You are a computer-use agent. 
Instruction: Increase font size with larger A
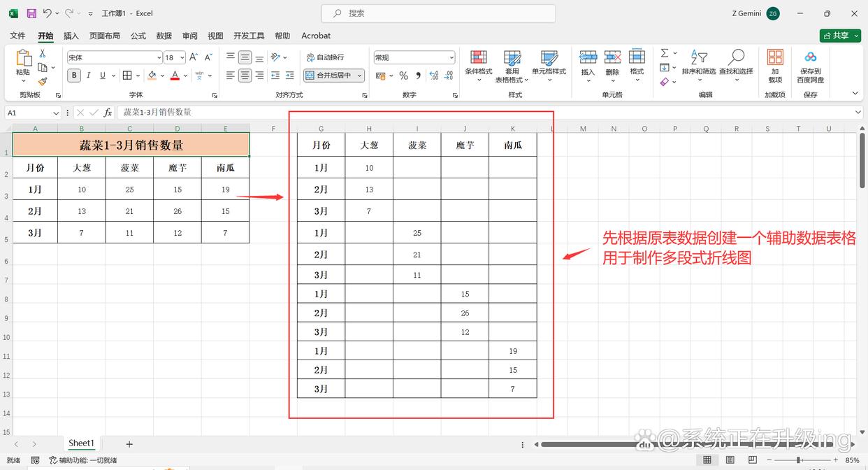click(x=194, y=57)
